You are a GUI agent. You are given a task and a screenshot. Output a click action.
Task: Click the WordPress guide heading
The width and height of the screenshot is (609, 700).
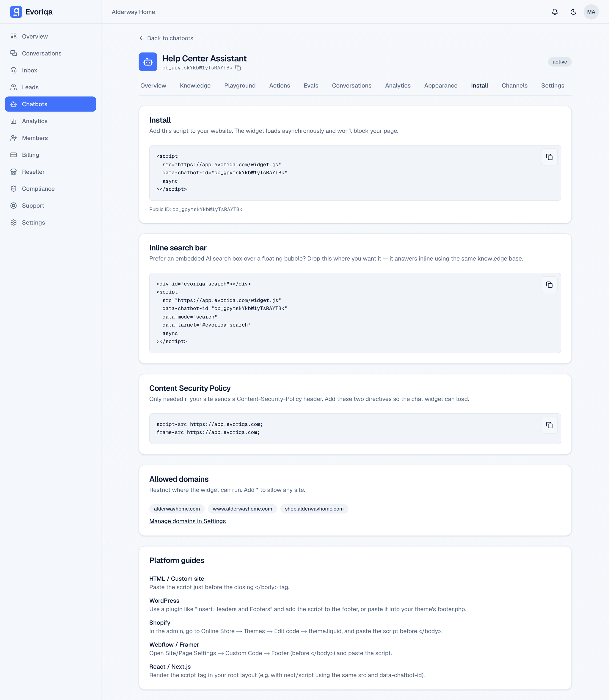coord(164,601)
